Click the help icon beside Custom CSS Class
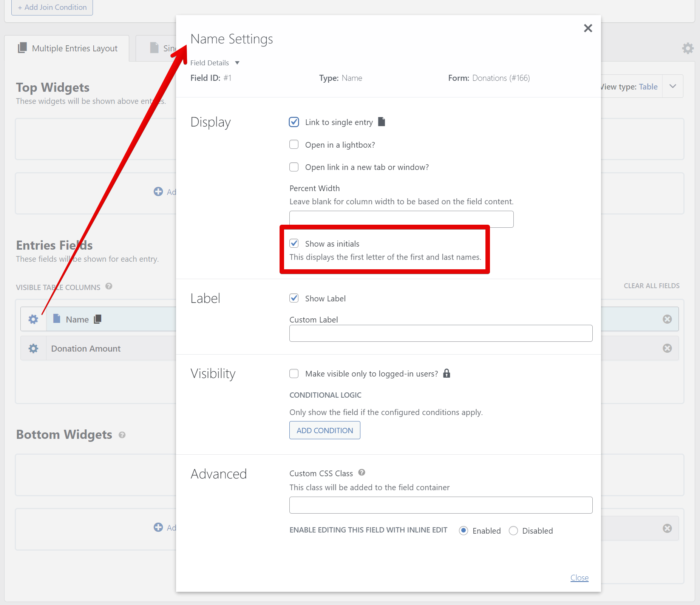Viewport: 700px width, 605px height. click(x=362, y=473)
